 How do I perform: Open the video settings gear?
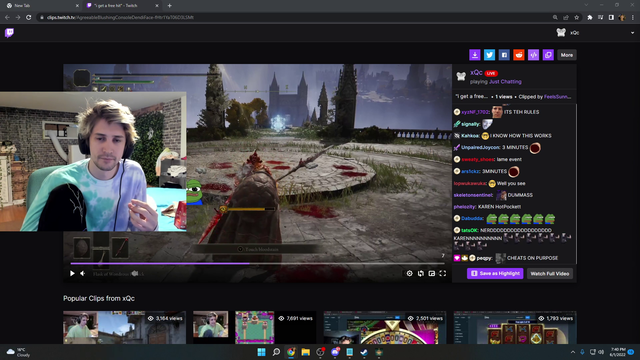(409, 273)
